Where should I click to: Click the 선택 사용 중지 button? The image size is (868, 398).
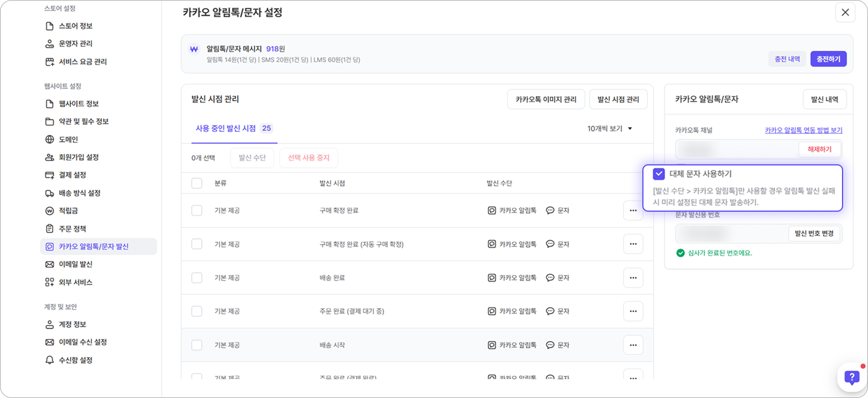coord(308,158)
